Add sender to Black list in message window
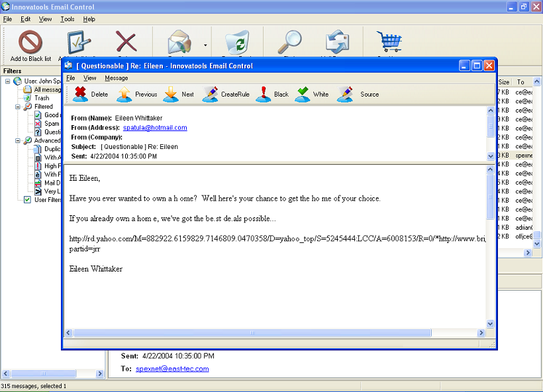543x392 pixels. (x=272, y=94)
